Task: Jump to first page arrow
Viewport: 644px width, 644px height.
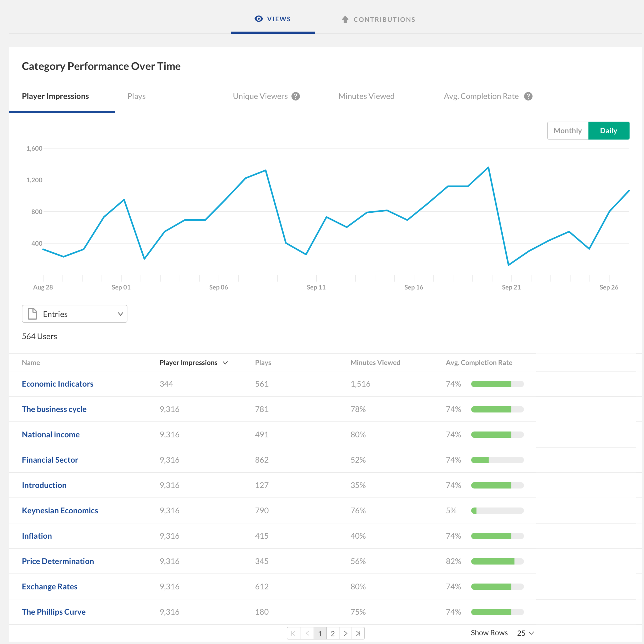Action: point(293,633)
